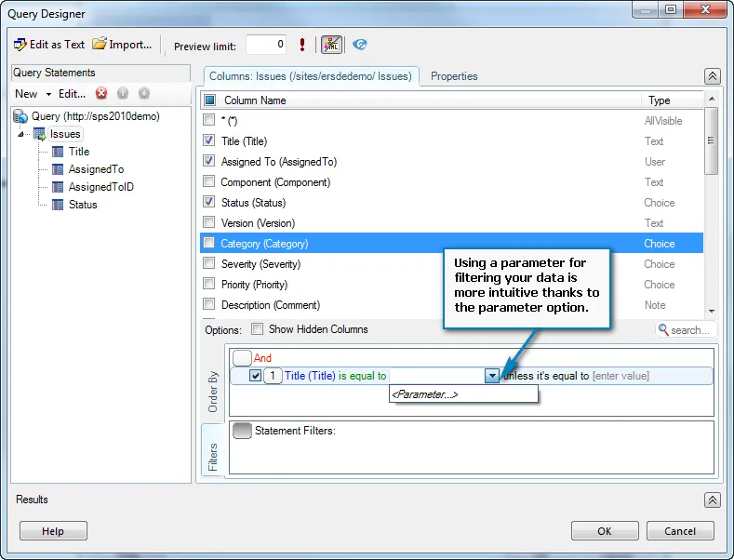The height and width of the screenshot is (560, 734).
Task: Click the select-all column header icon
Action: point(209,100)
